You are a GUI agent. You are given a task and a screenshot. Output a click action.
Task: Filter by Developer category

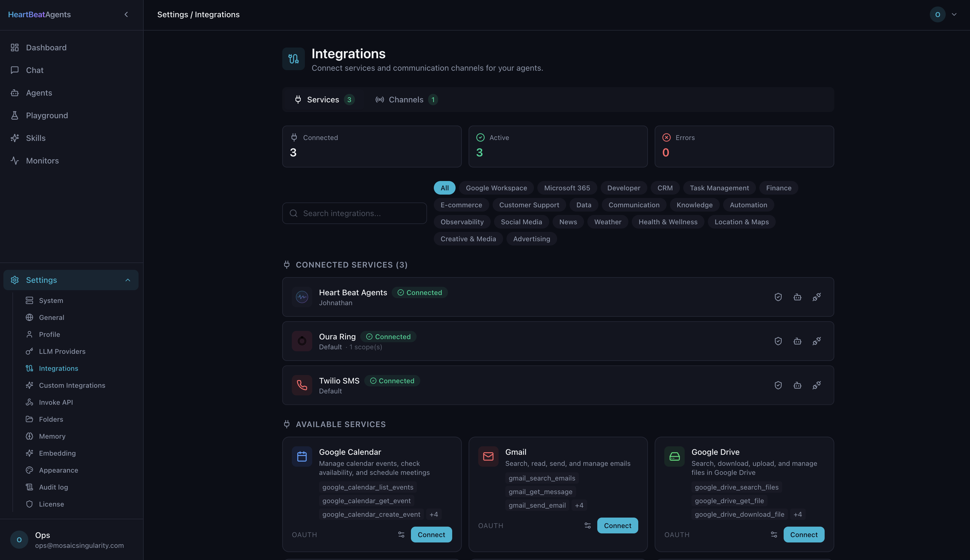point(624,188)
